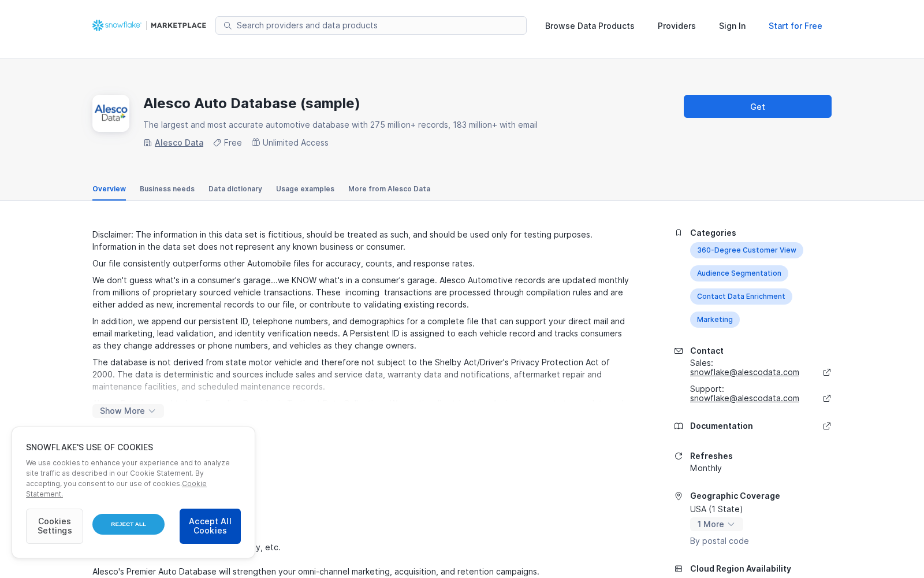Open the Documentation external link icon
Screen dimensions: 924x578
(x=827, y=426)
